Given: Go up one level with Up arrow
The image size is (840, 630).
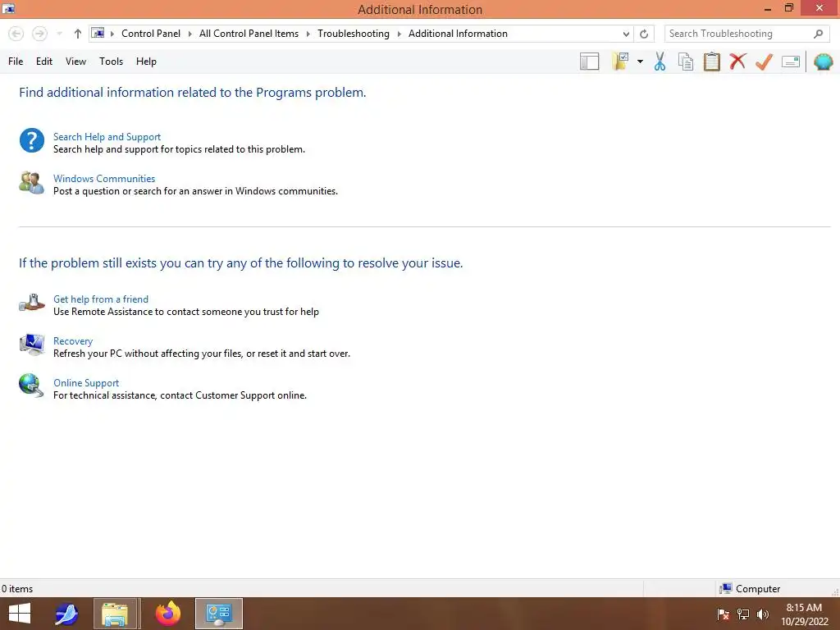Looking at the screenshot, I should 78,34.
